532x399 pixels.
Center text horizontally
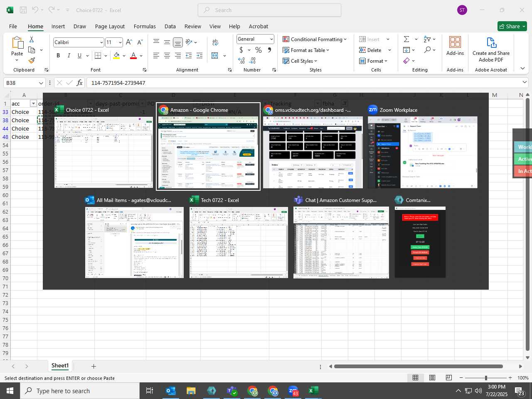167,55
